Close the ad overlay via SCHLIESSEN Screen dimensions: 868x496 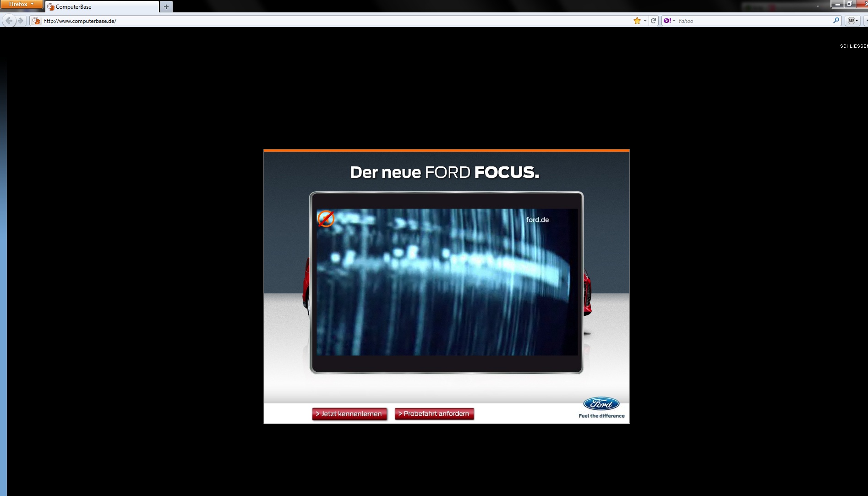[854, 46]
